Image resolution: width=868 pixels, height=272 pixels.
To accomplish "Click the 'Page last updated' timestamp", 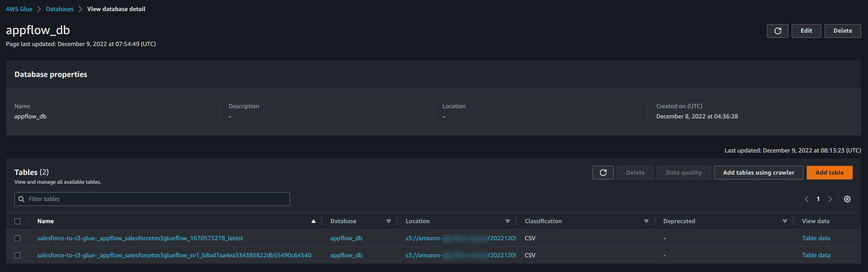I will coord(81,44).
